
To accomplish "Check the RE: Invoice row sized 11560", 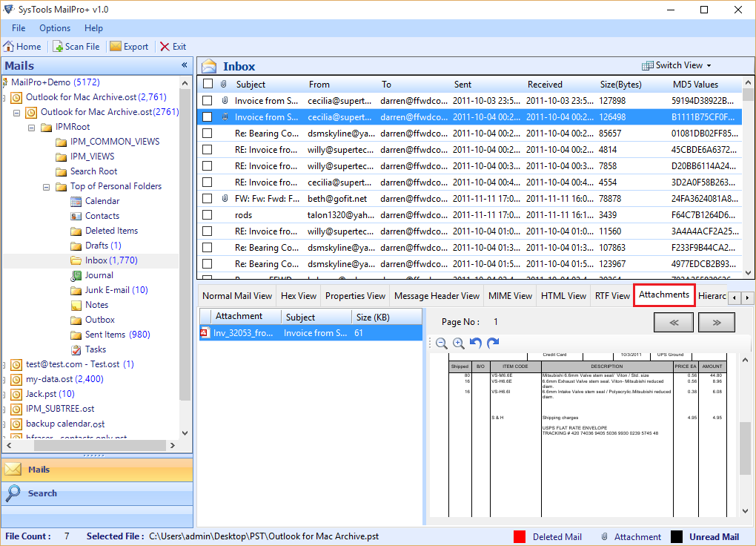I will coord(208,231).
